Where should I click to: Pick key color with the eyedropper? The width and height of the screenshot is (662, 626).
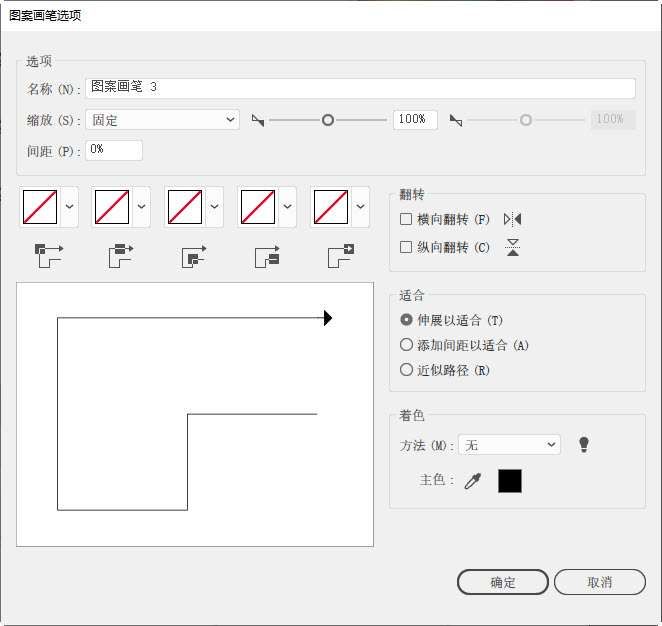(472, 481)
